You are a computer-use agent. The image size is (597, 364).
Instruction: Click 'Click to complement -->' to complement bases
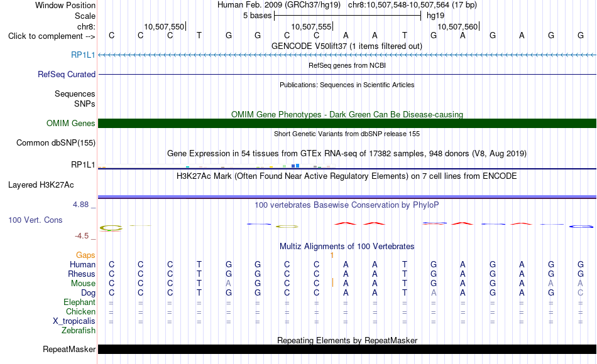click(52, 36)
